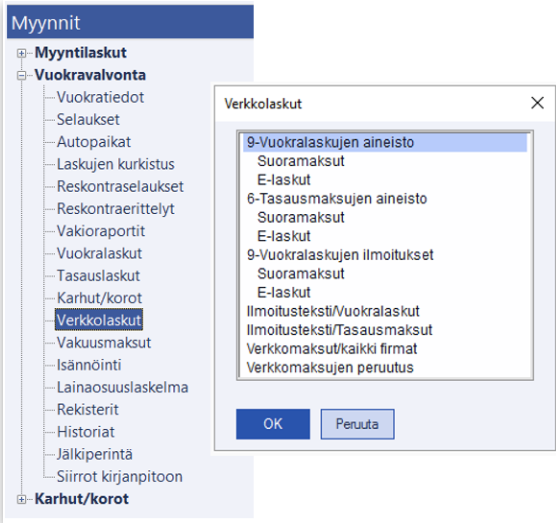
Task: Choose 6-Tasausmaksujen aineisto list entry
Action: coord(337,199)
